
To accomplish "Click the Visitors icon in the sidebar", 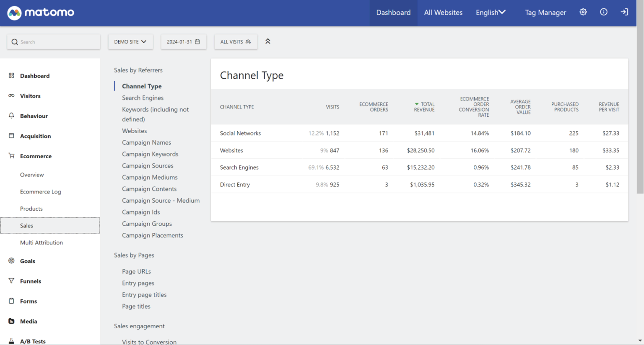I will (10, 95).
